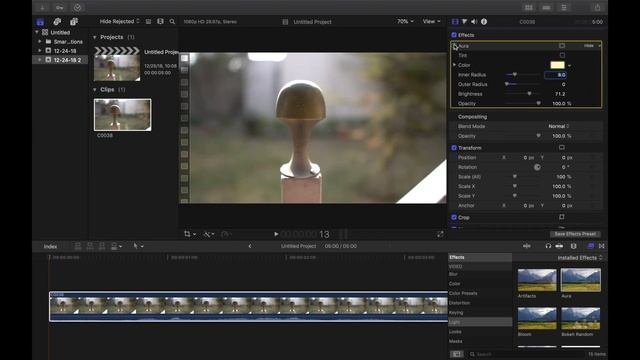This screenshot has height=360, width=640.
Task: Open the color swatch dropdown arrow
Action: [x=569, y=65]
